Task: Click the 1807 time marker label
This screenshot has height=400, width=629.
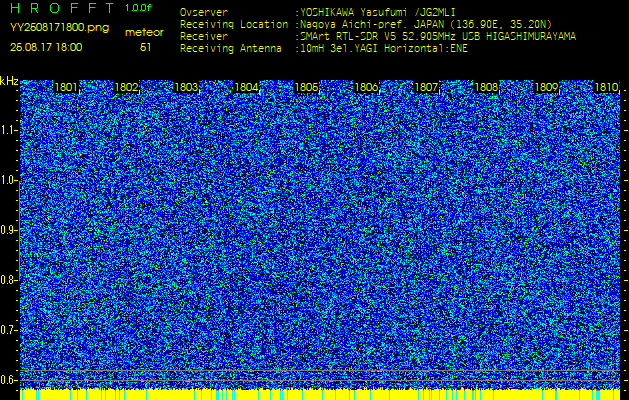Action: [x=426, y=87]
